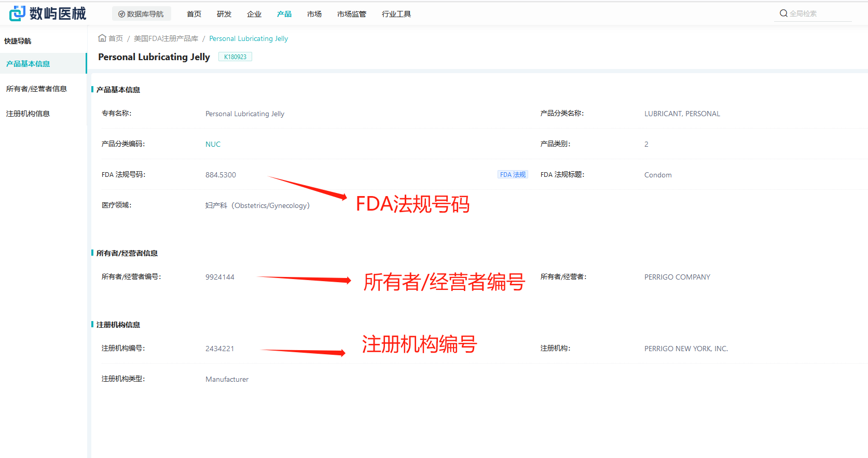Click the 数屿医械 logo icon

tap(17, 13)
